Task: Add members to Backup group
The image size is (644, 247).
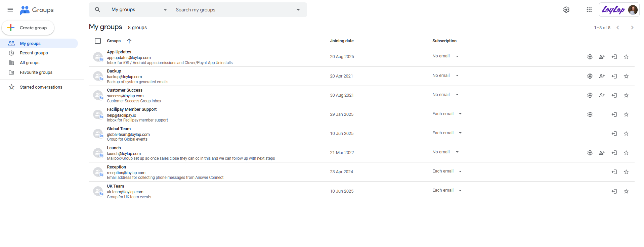Action: point(602,76)
